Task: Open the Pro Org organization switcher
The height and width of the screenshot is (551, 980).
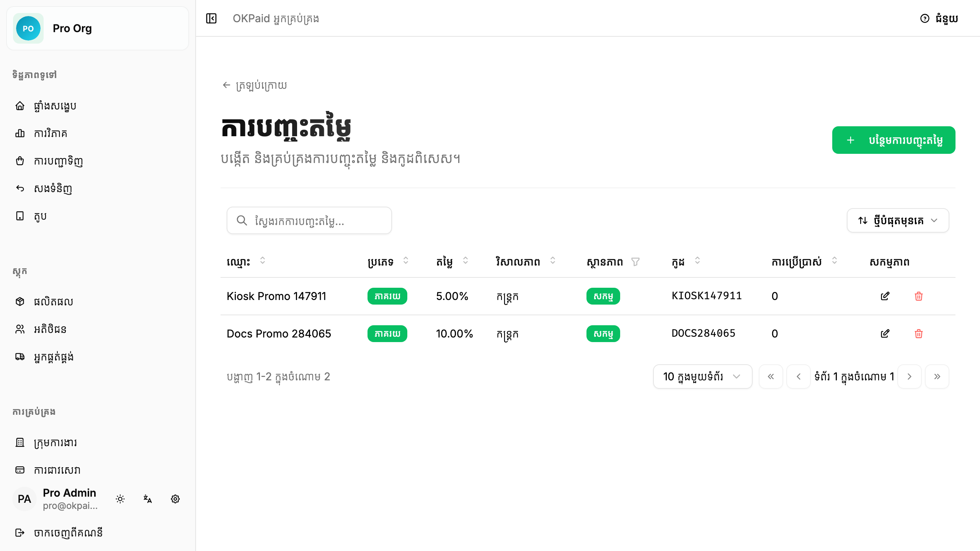Action: coord(98,28)
